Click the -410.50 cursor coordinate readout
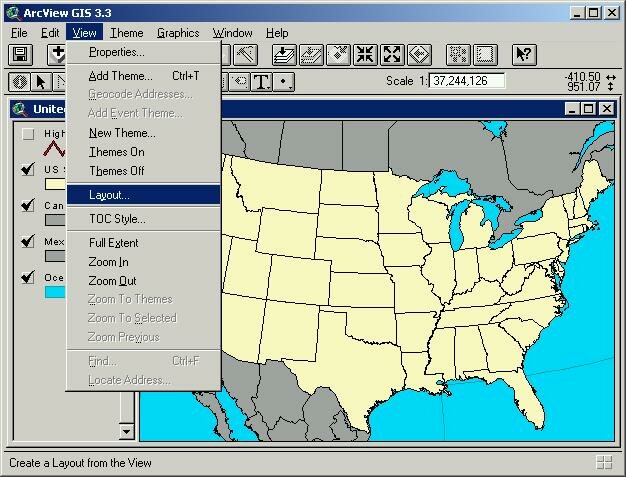This screenshot has width=626, height=477. [582, 76]
